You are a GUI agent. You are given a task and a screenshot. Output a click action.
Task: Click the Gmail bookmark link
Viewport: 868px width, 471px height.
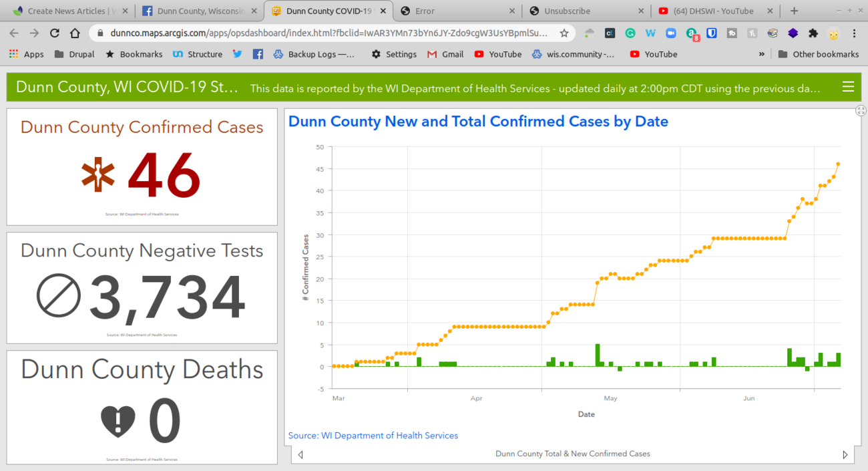tap(445, 54)
